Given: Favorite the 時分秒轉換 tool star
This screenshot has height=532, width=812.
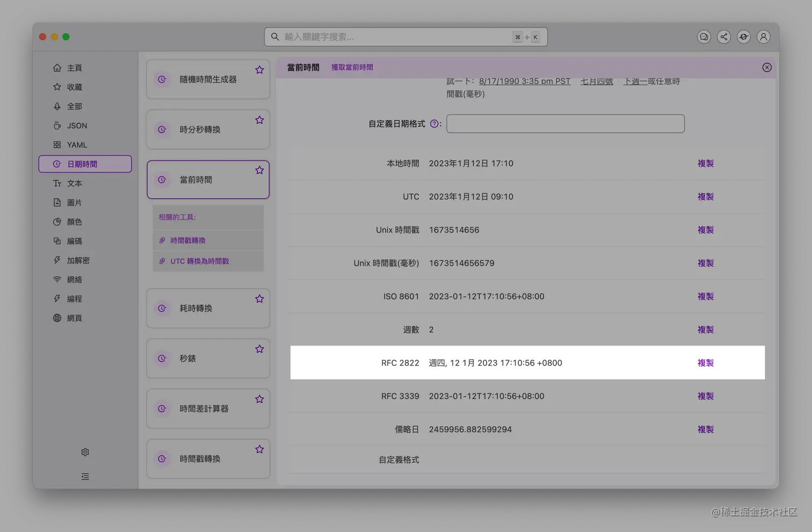Looking at the screenshot, I should (259, 120).
